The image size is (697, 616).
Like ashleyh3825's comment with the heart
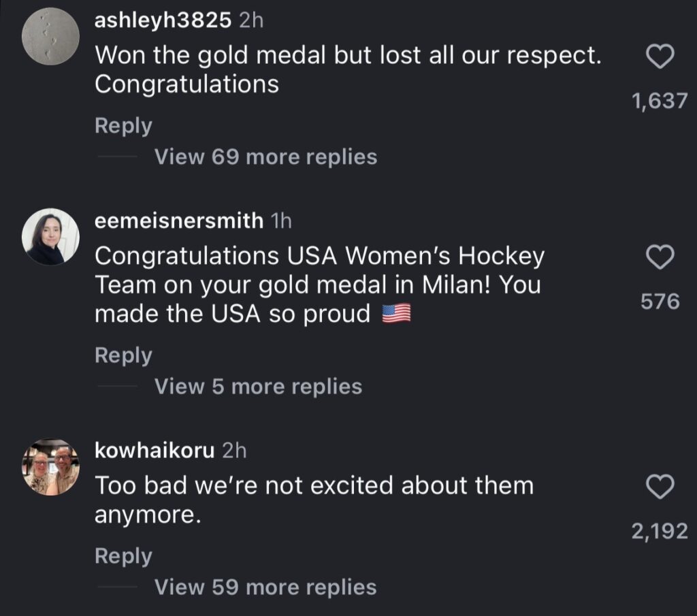point(659,58)
